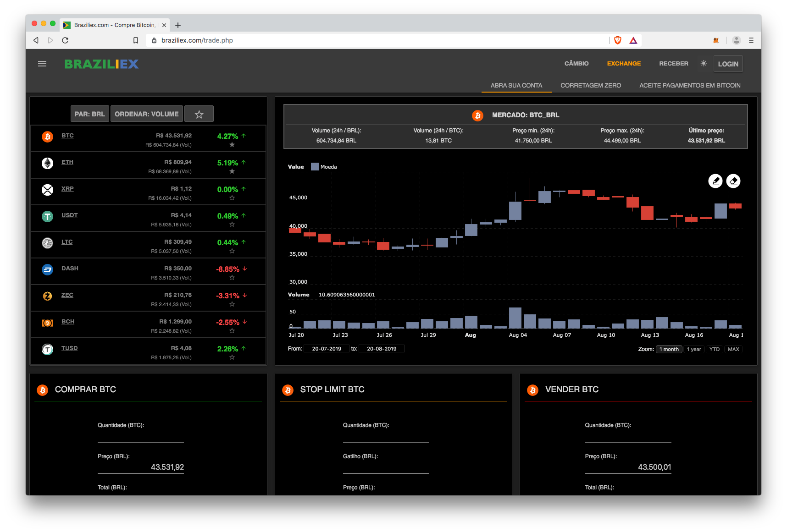Reload the page in browser toolbar
Image resolution: width=787 pixels, height=532 pixels.
point(65,40)
